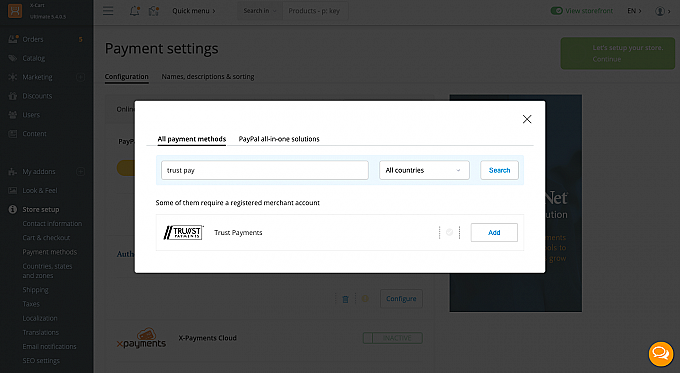Screen dimensions: 680x373
Task: Click the Catalog tag icon
Action: [13, 58]
